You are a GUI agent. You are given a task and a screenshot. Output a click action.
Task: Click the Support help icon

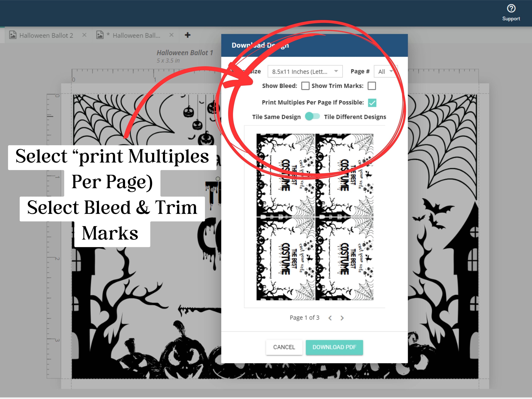tap(511, 8)
